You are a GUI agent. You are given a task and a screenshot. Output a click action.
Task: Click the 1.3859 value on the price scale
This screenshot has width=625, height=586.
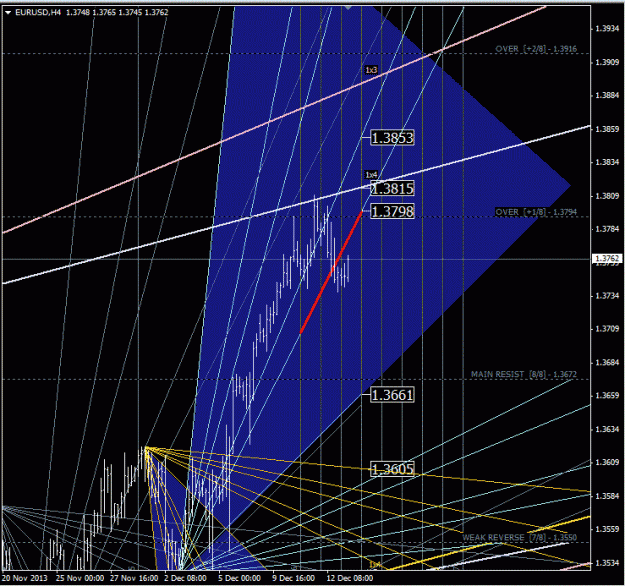[607, 129]
